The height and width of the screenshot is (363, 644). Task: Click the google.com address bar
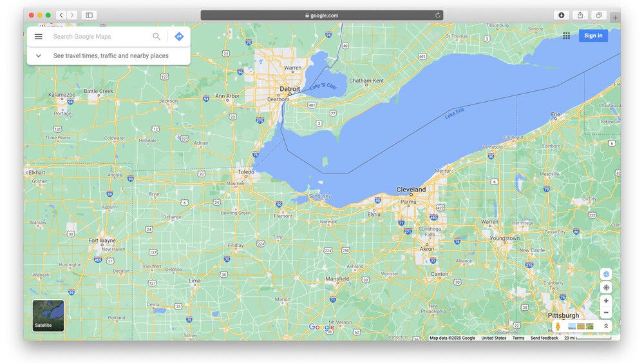(x=321, y=15)
